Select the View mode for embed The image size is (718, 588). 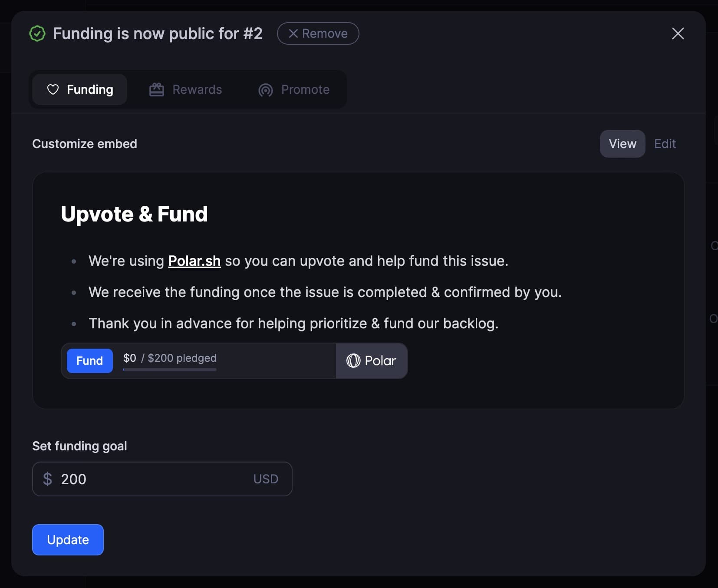click(622, 144)
